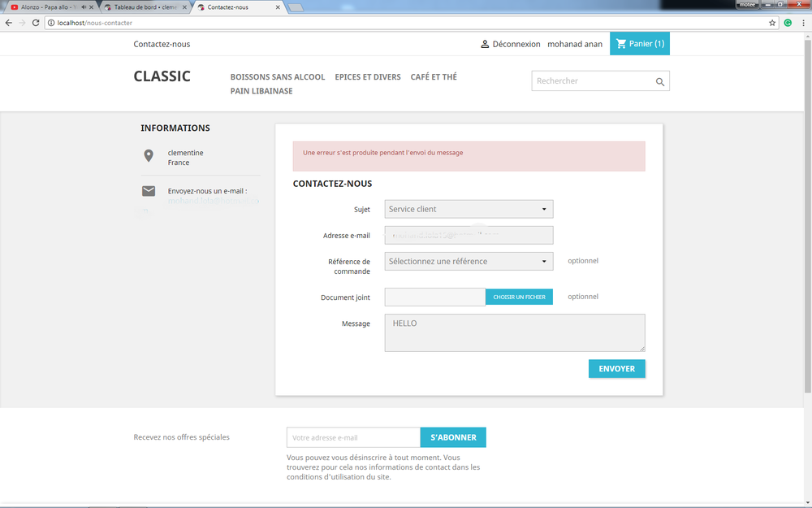Open the Pain libainase category
The width and height of the screenshot is (812, 508).
pos(261,91)
